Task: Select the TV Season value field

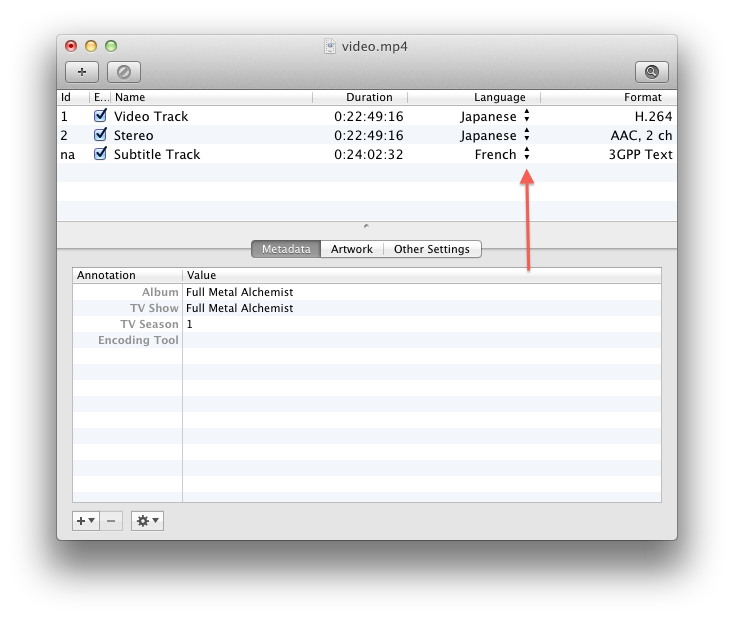Action: coord(420,324)
